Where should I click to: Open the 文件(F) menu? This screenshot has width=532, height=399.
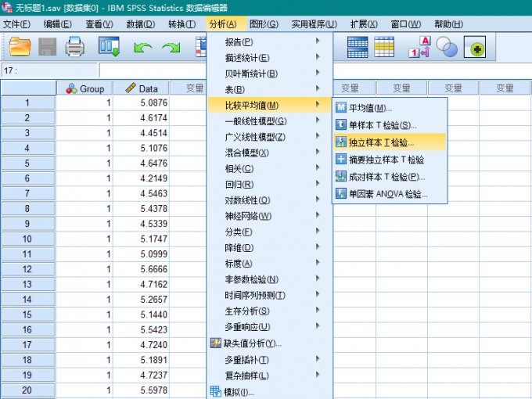[x=16, y=24]
